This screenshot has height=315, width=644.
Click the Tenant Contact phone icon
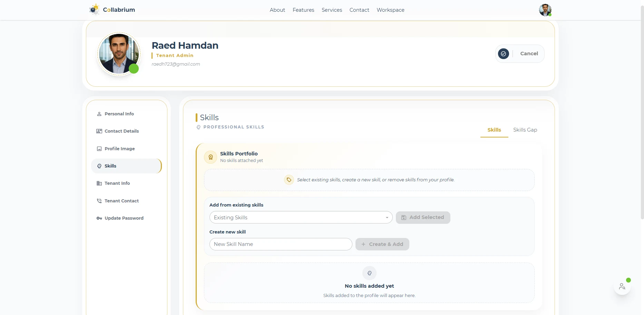tap(99, 201)
